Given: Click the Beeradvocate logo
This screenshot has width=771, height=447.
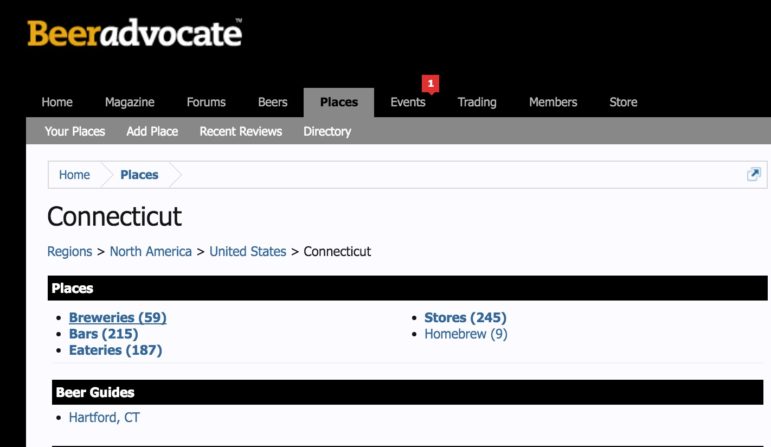Looking at the screenshot, I should pos(135,33).
